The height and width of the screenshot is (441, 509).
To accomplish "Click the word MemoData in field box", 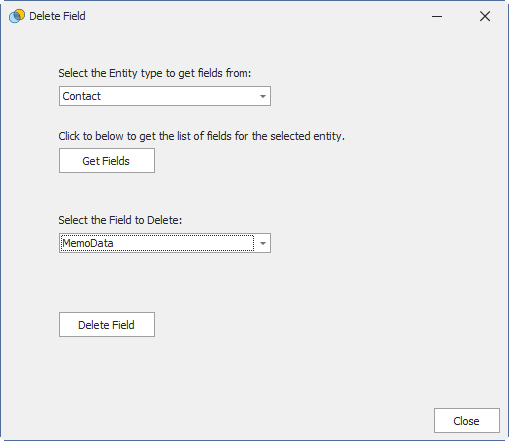I will click(88, 243).
